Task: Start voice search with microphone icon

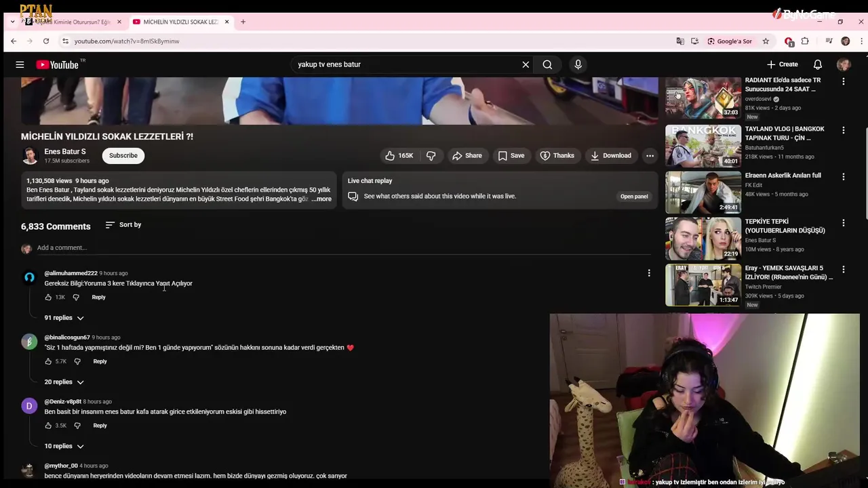Action: 578,64
